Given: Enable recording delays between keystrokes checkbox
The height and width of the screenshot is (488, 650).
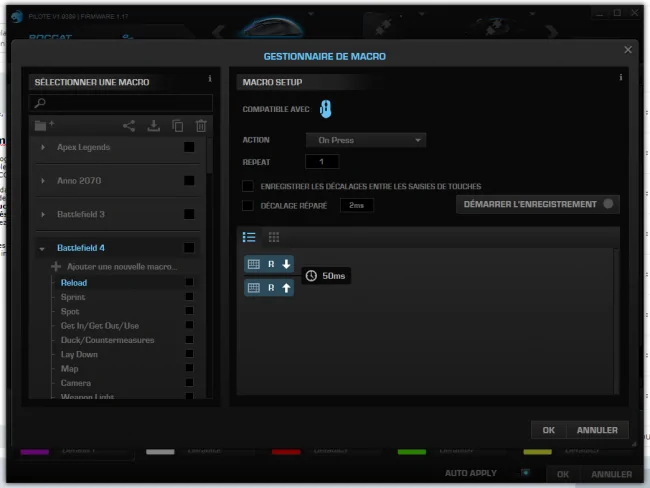Looking at the screenshot, I should pos(248,186).
